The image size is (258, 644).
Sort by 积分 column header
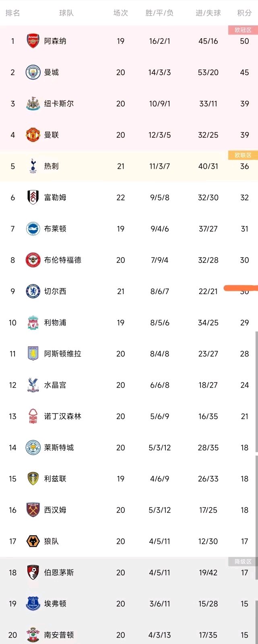coord(244,13)
